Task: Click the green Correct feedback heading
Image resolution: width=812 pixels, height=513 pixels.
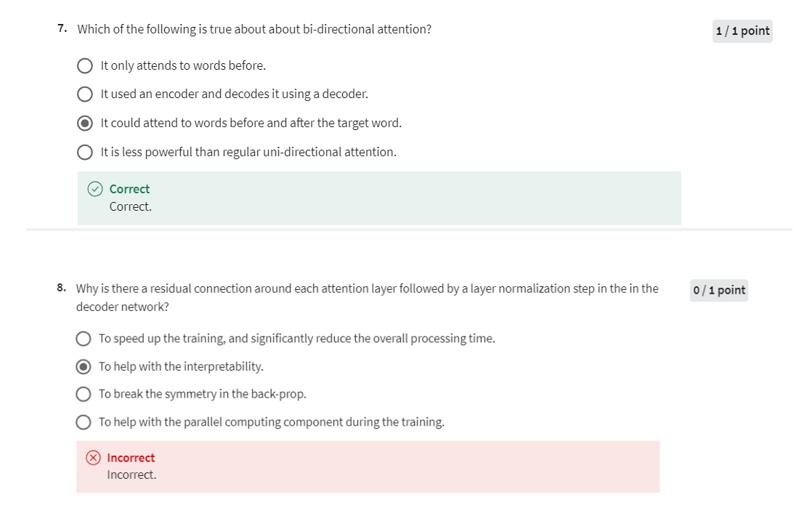Action: (x=129, y=189)
